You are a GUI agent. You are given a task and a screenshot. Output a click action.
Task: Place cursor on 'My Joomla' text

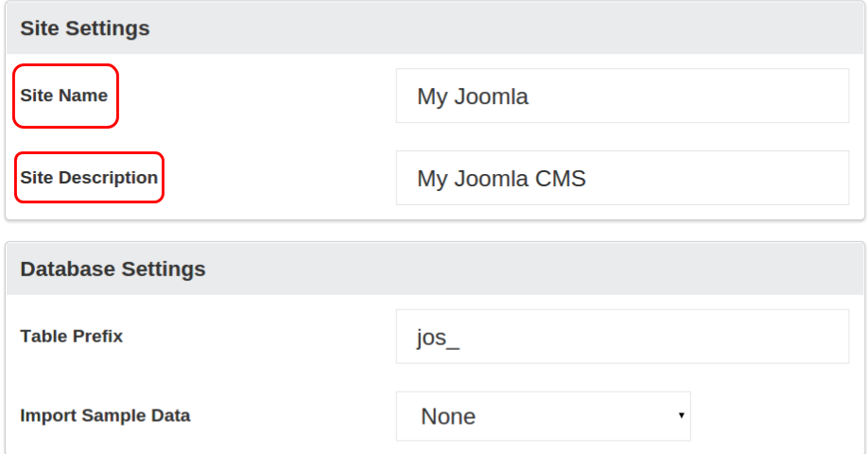(x=473, y=96)
